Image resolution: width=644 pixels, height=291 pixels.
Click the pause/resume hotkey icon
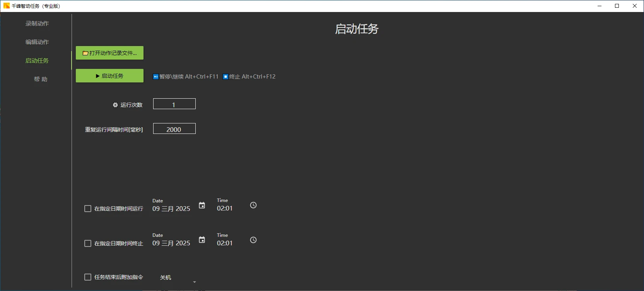[x=155, y=77]
